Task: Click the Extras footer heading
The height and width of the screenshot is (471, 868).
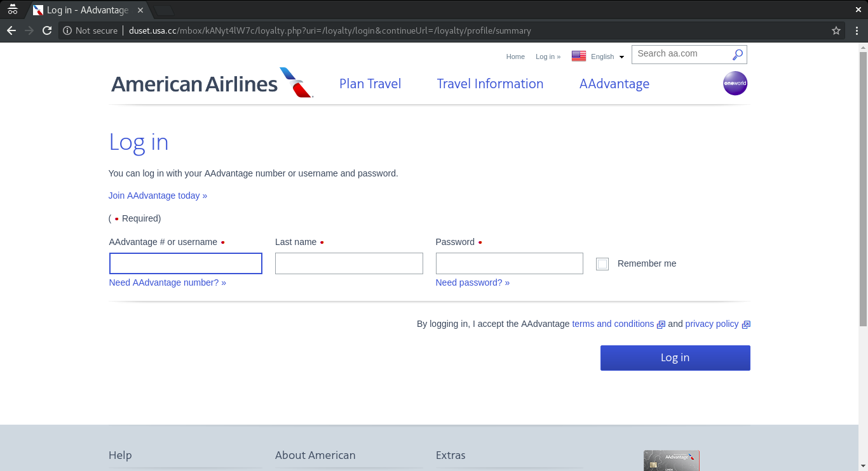Action: point(451,455)
